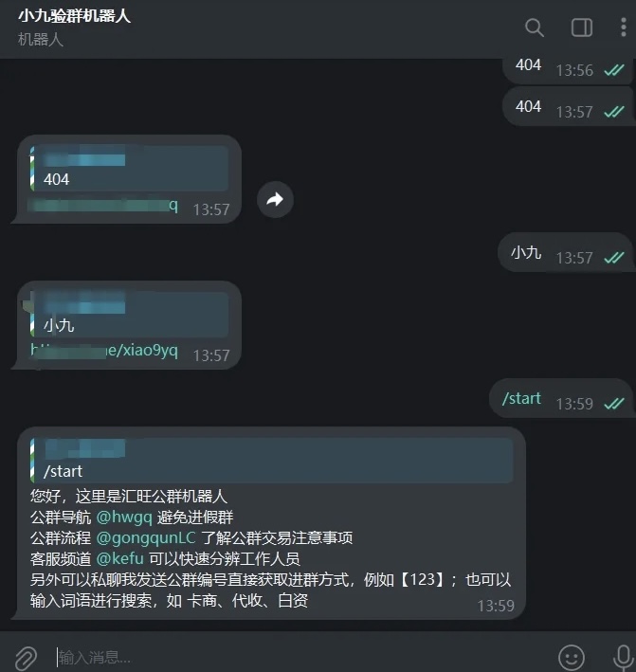Open the three-dot more options menu
636x672 pixels.
click(x=624, y=27)
